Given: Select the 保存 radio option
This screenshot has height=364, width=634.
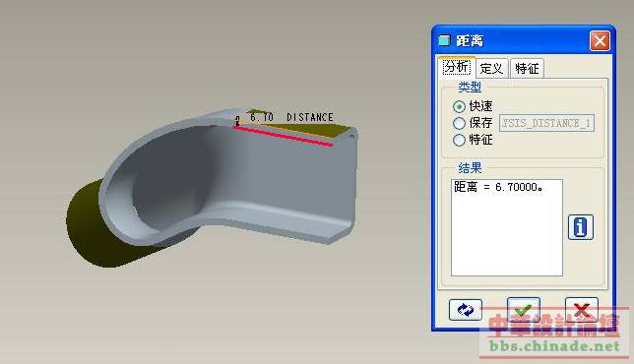Looking at the screenshot, I should [x=460, y=123].
